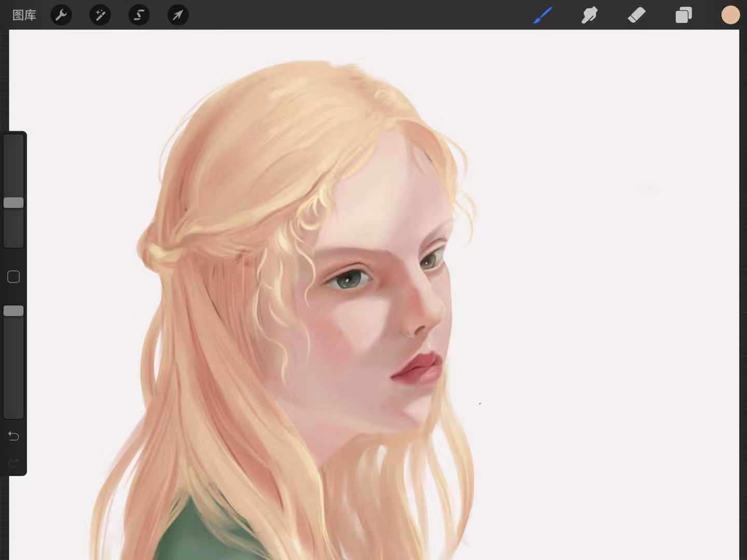The image size is (747, 560).
Task: Select the Brush paint tool
Action: coord(543,15)
